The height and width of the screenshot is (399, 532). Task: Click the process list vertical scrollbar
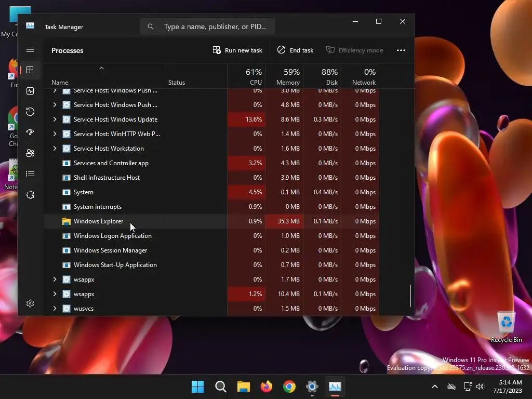tap(410, 296)
